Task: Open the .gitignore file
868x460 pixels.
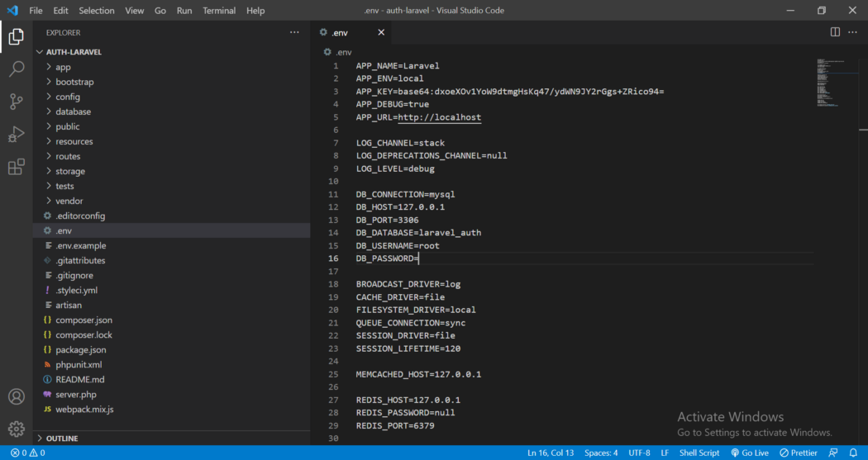Action: point(172,275)
